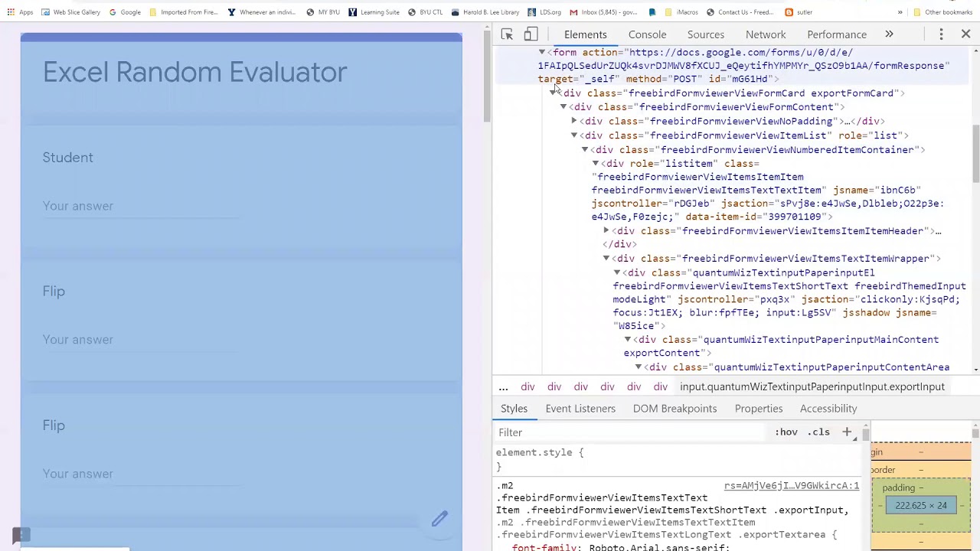Add new style rule plus icon
This screenshot has width=980, height=551.
coord(847,432)
